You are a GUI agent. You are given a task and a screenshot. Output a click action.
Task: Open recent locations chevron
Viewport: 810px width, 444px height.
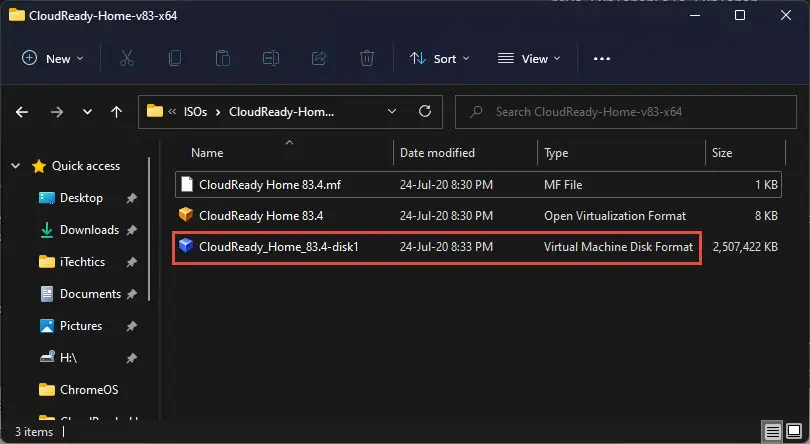(87, 112)
